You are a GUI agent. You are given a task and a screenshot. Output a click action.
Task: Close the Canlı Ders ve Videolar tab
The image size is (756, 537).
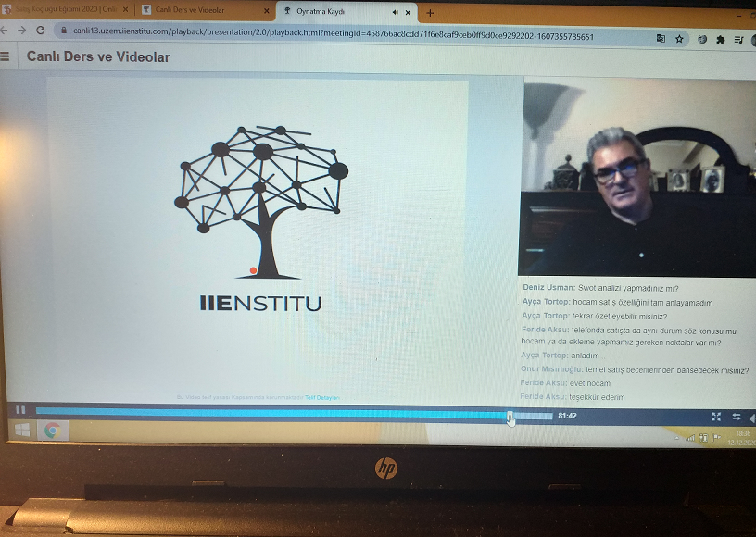(267, 10)
